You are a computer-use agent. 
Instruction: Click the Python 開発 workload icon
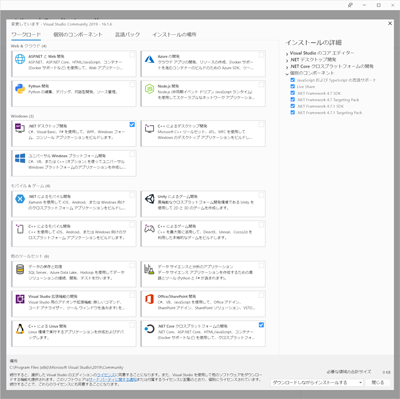(20, 89)
